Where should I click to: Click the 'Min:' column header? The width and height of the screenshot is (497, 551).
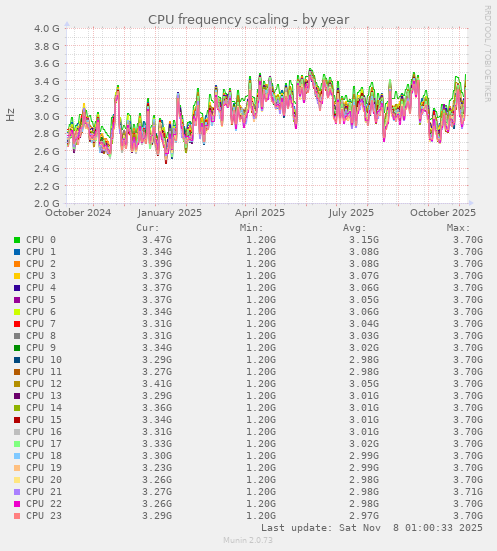(x=252, y=228)
